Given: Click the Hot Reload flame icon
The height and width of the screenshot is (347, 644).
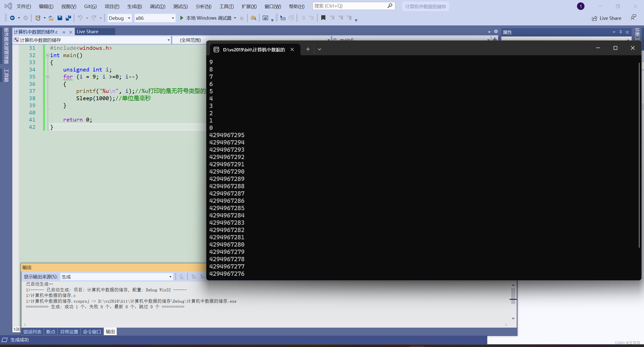Looking at the screenshot, I should pos(242,18).
